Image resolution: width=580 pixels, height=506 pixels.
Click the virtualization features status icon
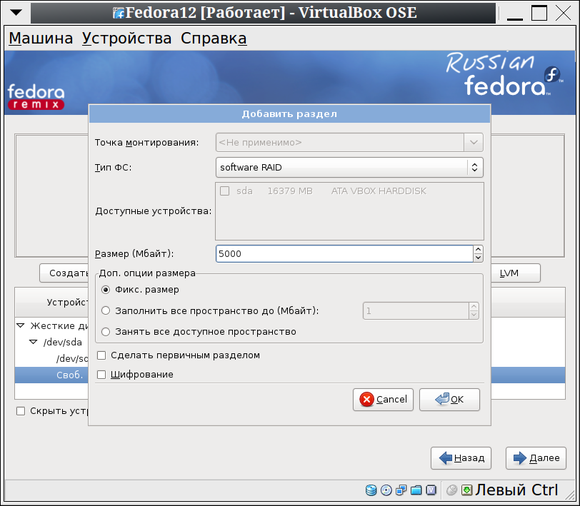click(431, 490)
